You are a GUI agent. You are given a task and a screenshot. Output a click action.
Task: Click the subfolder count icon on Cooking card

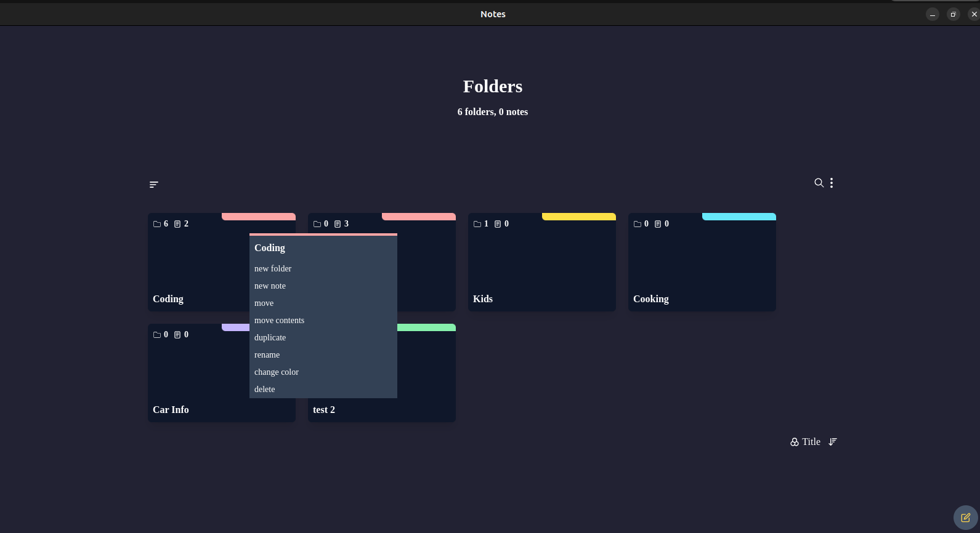pyautogui.click(x=638, y=224)
